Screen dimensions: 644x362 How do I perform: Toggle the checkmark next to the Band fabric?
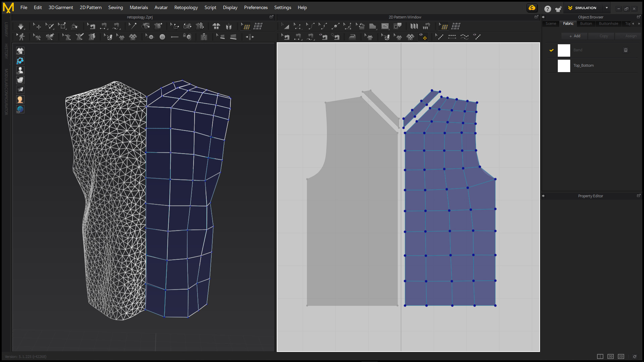551,50
